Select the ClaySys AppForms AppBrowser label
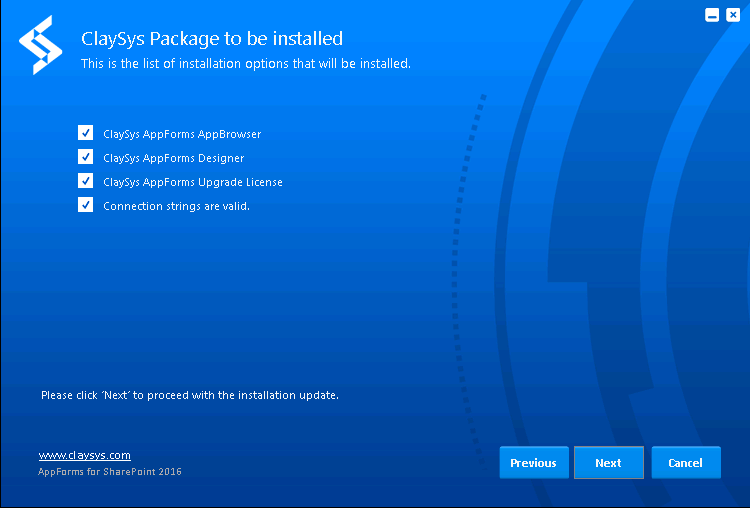Screen dimensions: 750x508 [x=182, y=134]
